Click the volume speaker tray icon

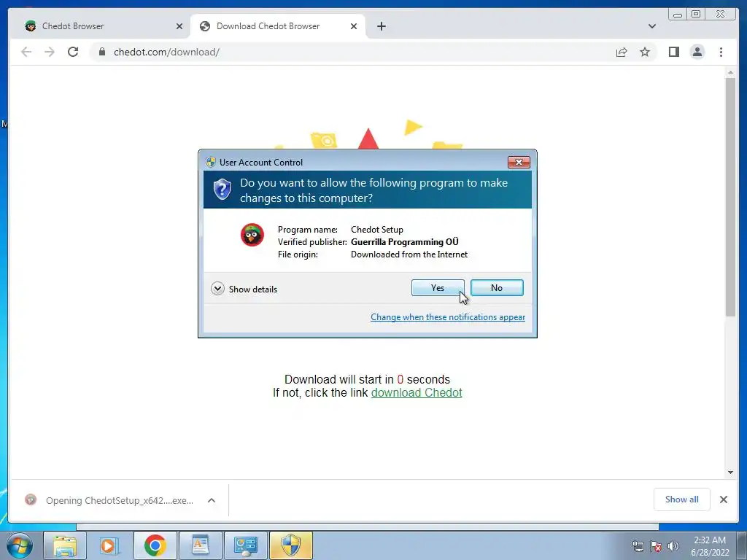[673, 546]
